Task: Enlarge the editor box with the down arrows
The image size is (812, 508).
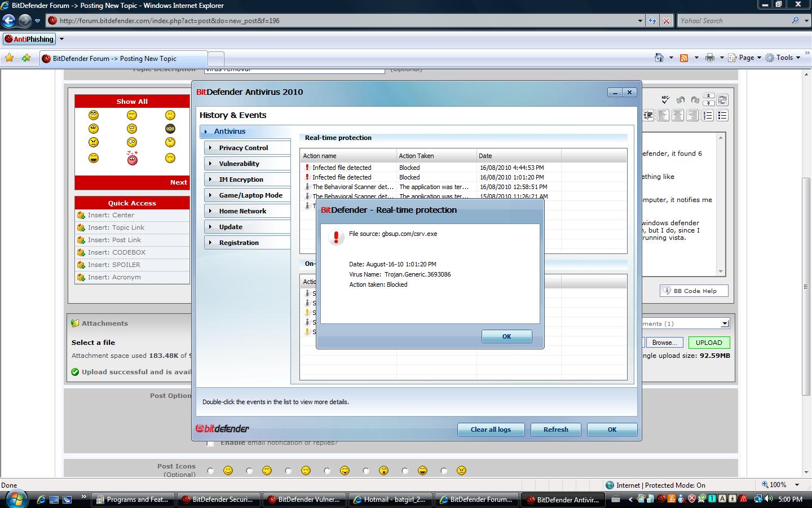Action: 709,103
